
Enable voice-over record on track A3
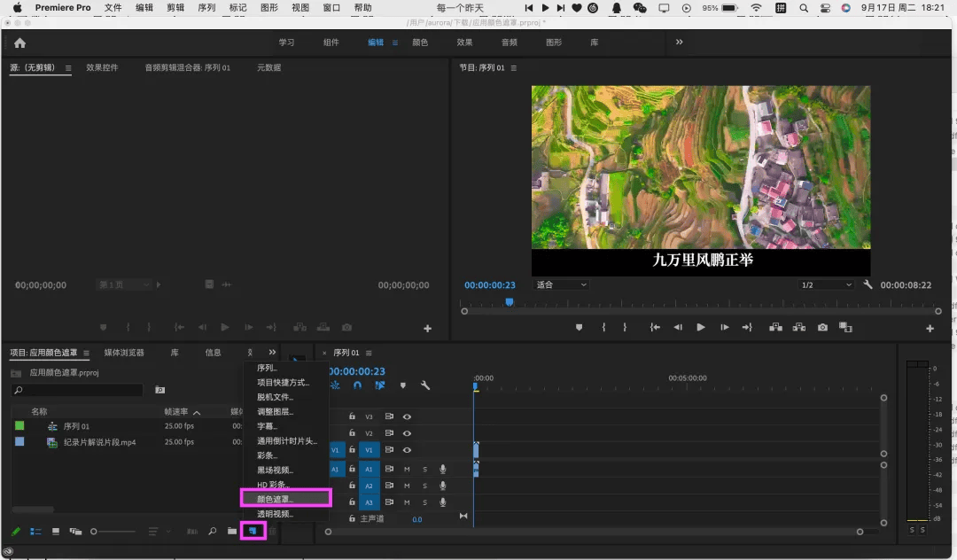tap(443, 502)
